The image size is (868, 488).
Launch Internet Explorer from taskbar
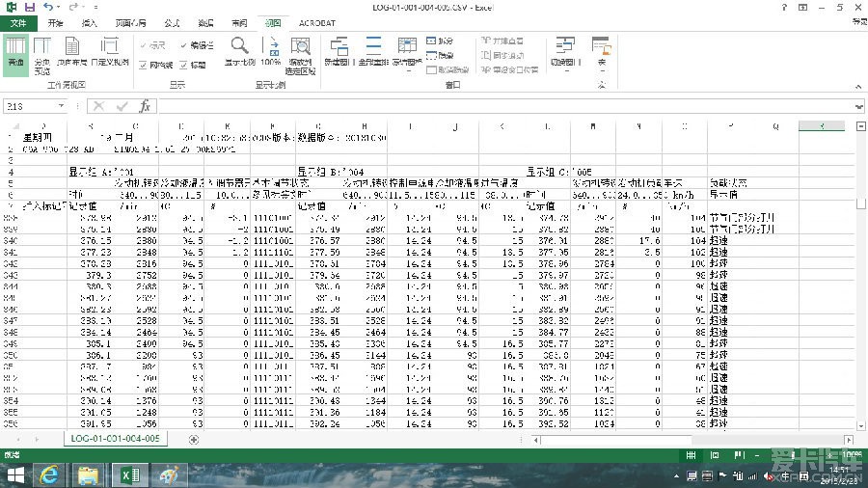click(49, 475)
